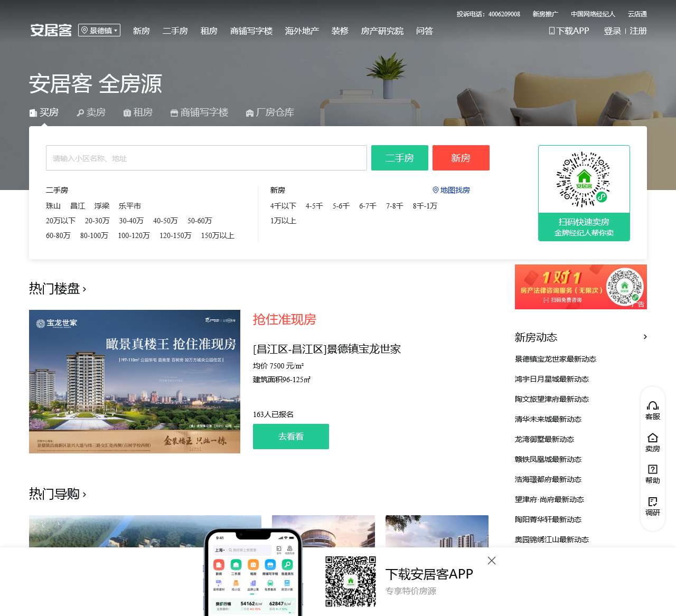676x616 pixels.
Task: Filter second-hand homes by 乐平市
Action: click(130, 206)
